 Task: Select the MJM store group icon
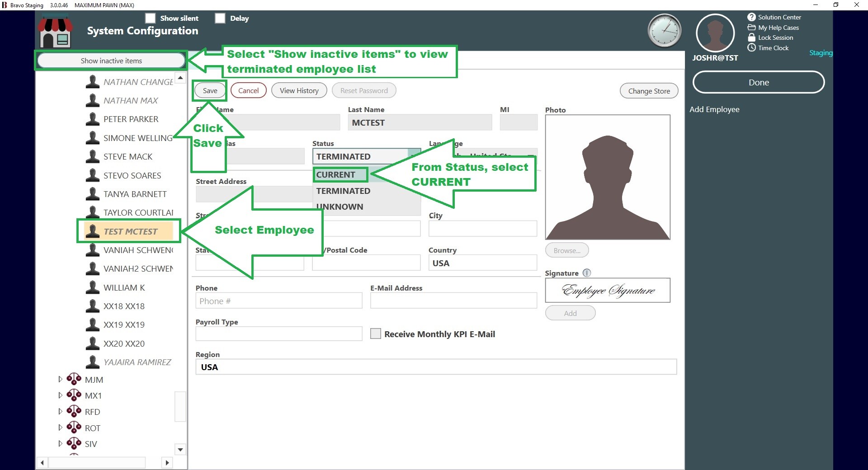point(74,379)
